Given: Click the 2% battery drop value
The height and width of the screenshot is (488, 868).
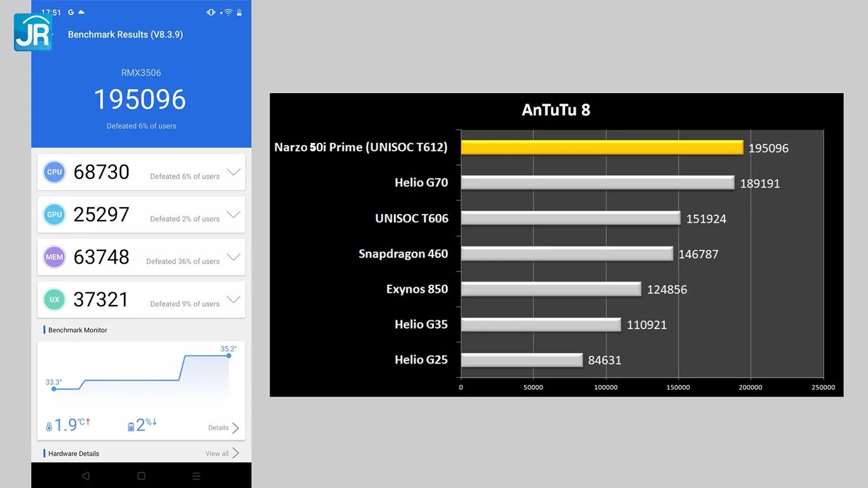Looking at the screenshot, I should 147,425.
